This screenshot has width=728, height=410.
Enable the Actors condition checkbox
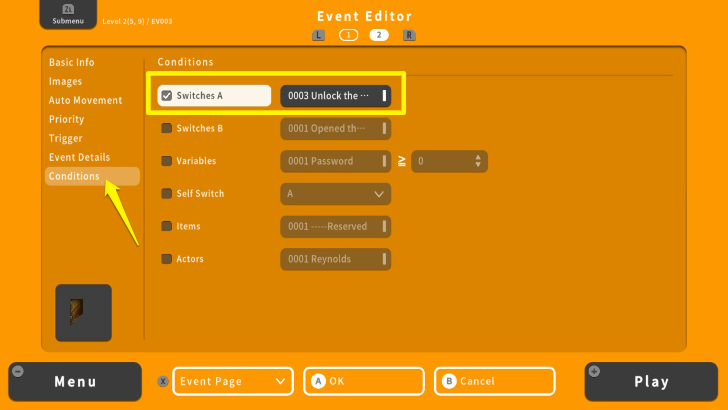click(x=166, y=259)
